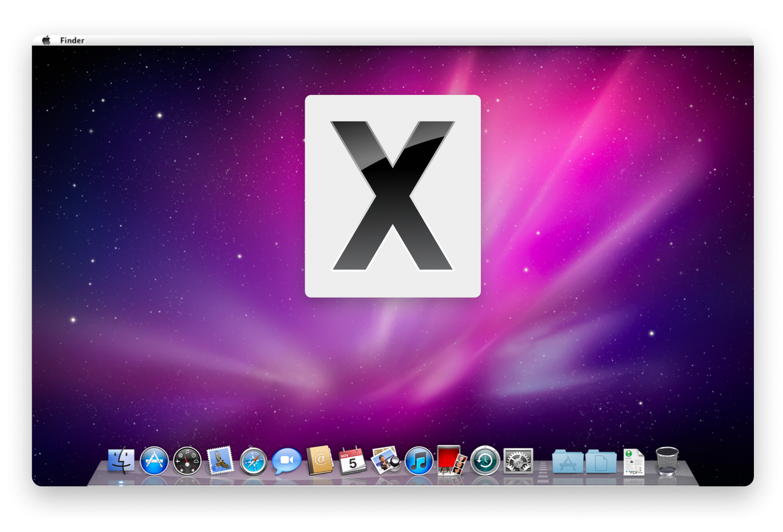Viewport: 783px width, 532px height.
Task: Open iCal calendar icon
Action: coord(352,461)
